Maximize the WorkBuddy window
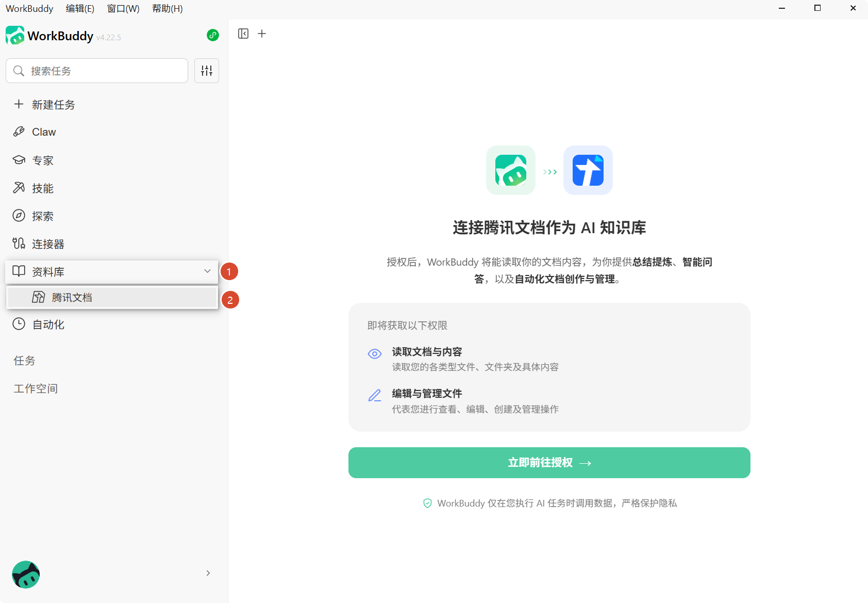The width and height of the screenshot is (868, 603). tap(817, 8)
